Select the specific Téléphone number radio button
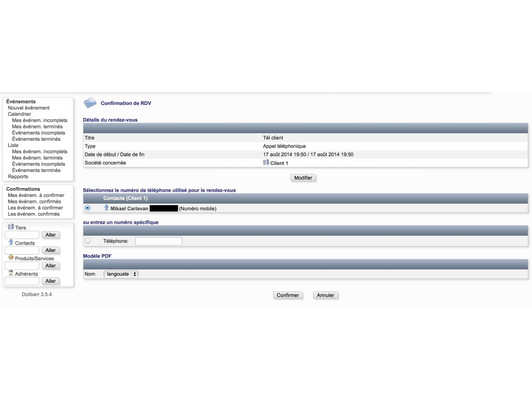 point(87,241)
